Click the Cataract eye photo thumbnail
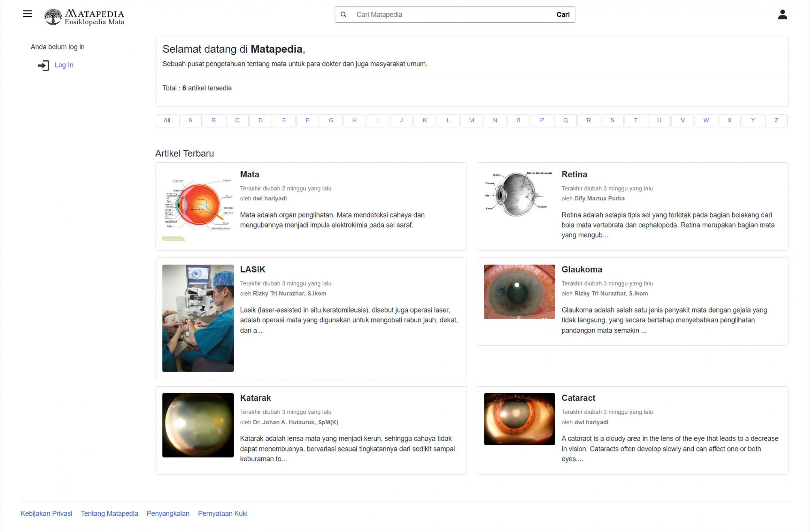810x532 pixels. [x=519, y=419]
